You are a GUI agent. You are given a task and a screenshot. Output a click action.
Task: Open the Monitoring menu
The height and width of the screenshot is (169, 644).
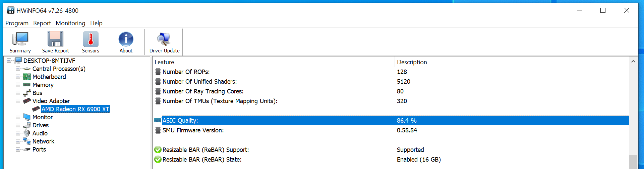point(70,23)
